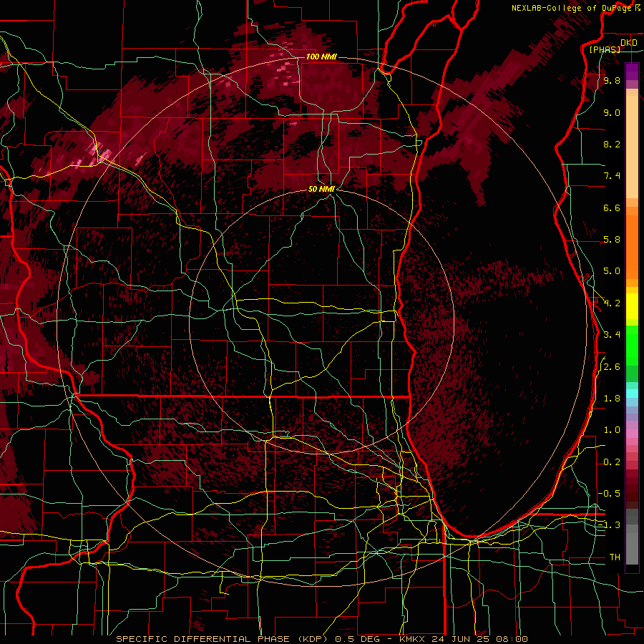Pick the cyan color scale segment

point(632,394)
